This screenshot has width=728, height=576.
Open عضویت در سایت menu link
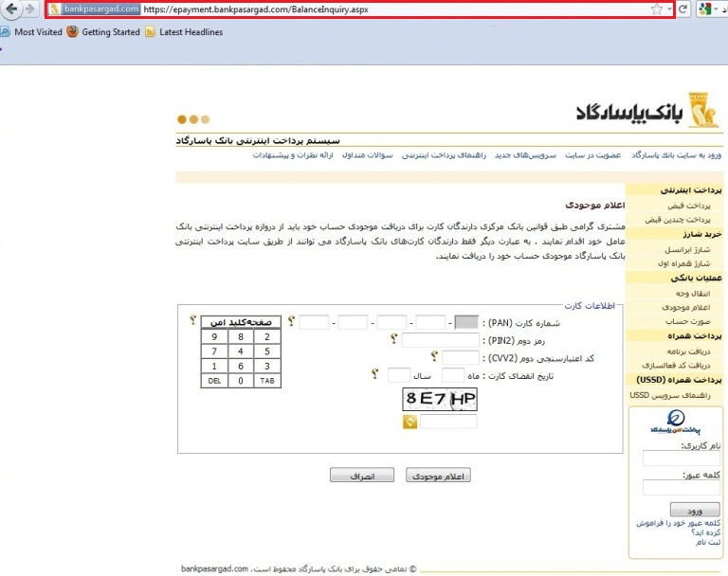(x=592, y=155)
